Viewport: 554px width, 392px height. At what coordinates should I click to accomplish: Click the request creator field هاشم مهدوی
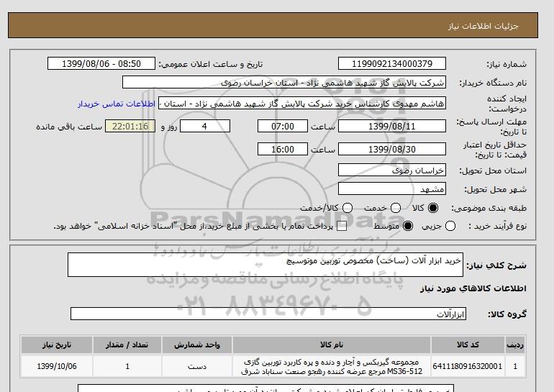302,103
